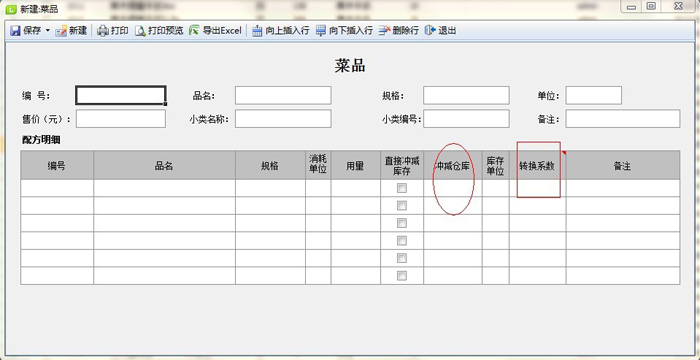Click the 新建 (New) toolbar icon

click(x=61, y=31)
